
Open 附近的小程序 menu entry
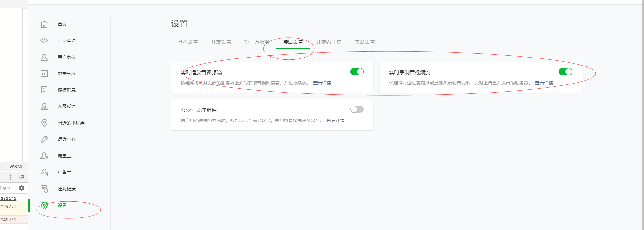pos(71,123)
